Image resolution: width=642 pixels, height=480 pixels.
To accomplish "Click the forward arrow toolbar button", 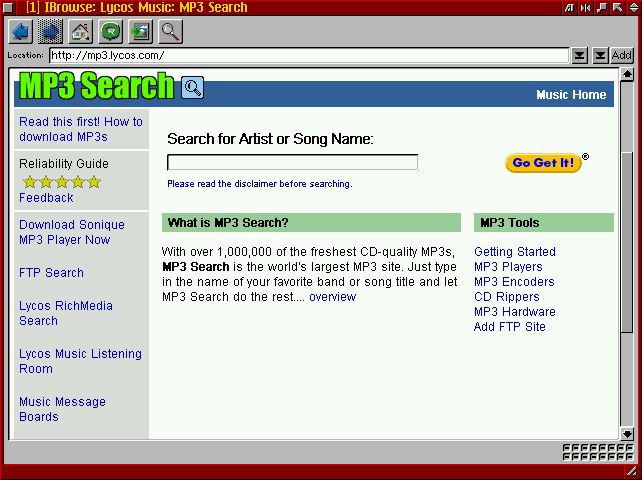I will click(x=50, y=32).
